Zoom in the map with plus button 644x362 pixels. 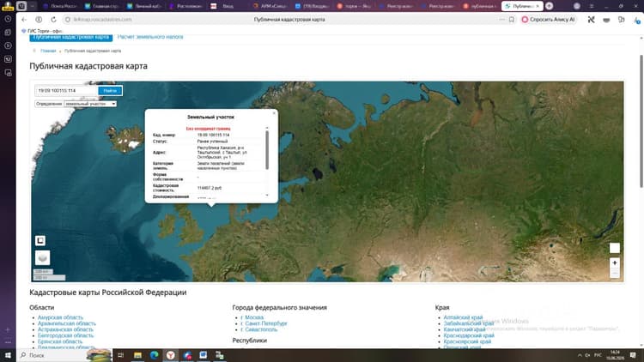coord(615,262)
